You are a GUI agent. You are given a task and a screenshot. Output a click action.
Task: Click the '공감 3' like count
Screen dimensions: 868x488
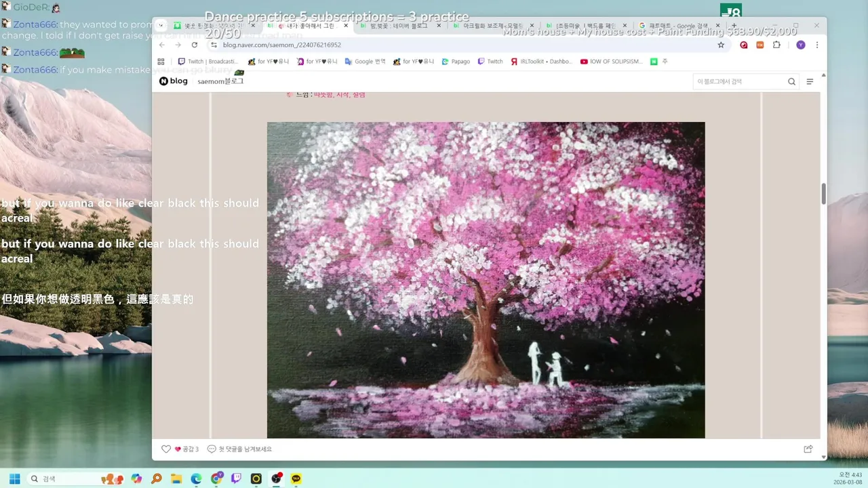point(191,449)
